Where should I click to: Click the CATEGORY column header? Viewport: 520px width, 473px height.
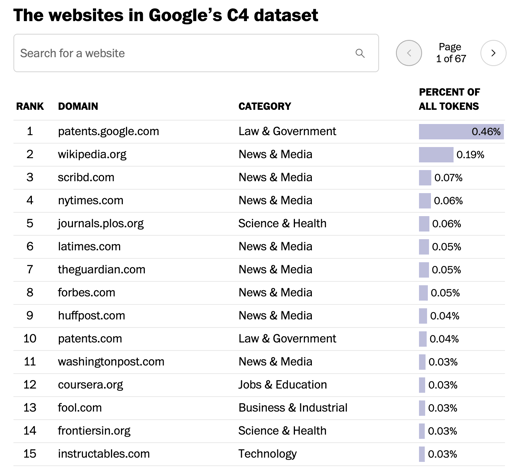[265, 106]
